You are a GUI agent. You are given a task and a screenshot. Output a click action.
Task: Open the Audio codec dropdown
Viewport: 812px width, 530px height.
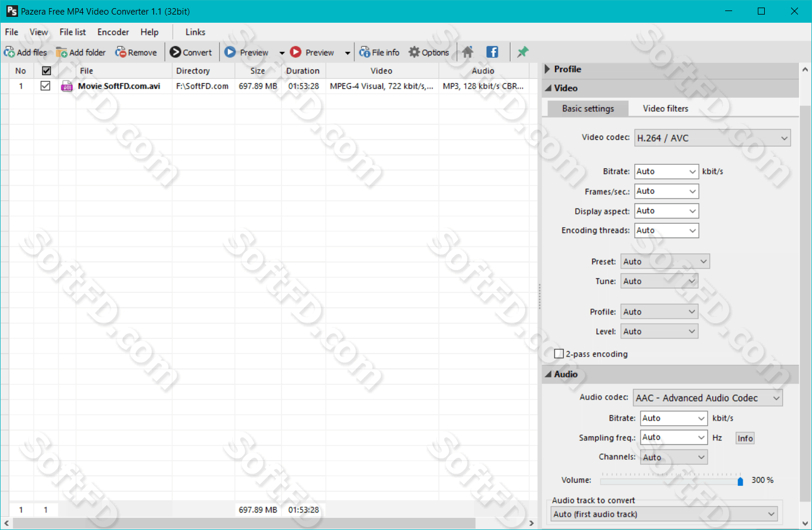(x=708, y=398)
